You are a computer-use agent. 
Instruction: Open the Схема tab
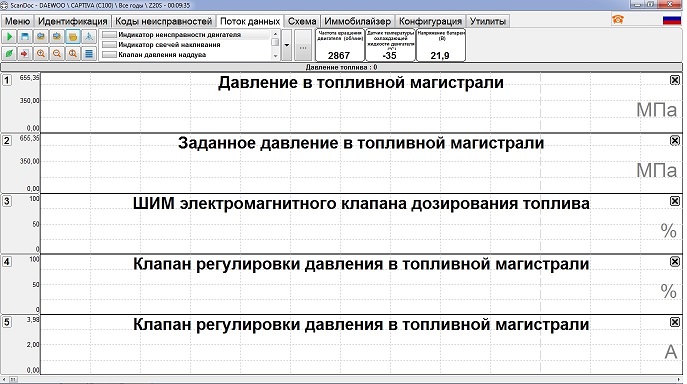tap(302, 21)
